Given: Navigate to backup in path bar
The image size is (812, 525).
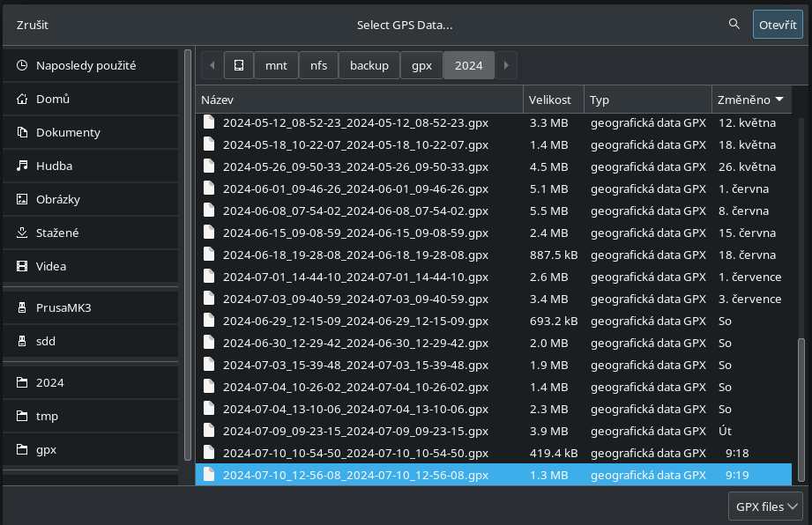Looking at the screenshot, I should [x=369, y=65].
